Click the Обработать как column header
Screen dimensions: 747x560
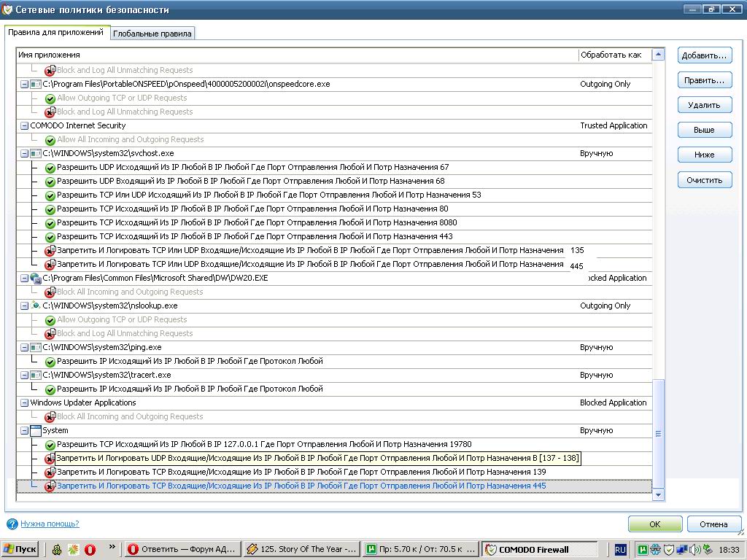(614, 55)
